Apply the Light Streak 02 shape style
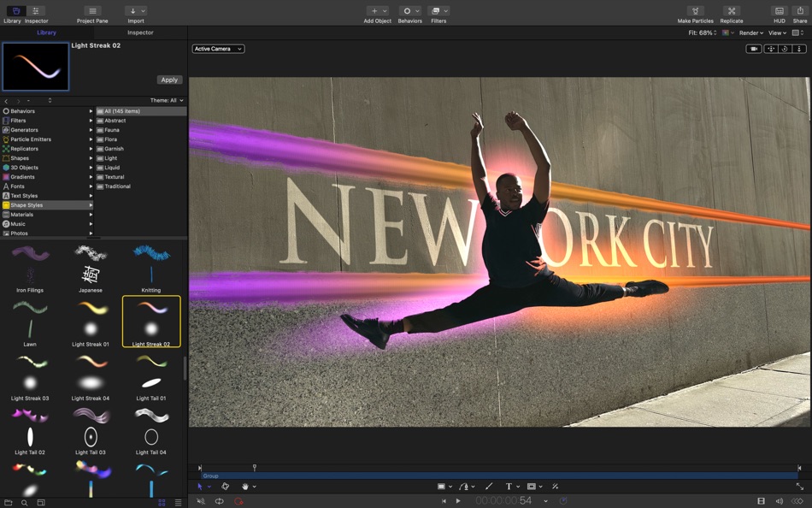812x508 pixels. tap(168, 80)
